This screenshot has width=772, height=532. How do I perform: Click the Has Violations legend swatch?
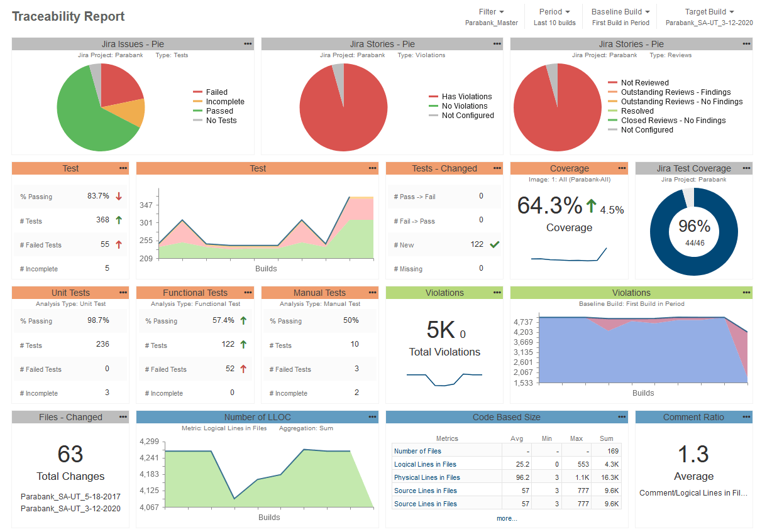tap(433, 97)
